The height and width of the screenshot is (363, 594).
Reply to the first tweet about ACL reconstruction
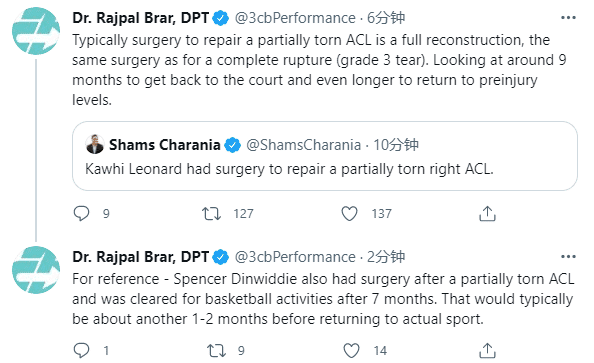pos(81,213)
